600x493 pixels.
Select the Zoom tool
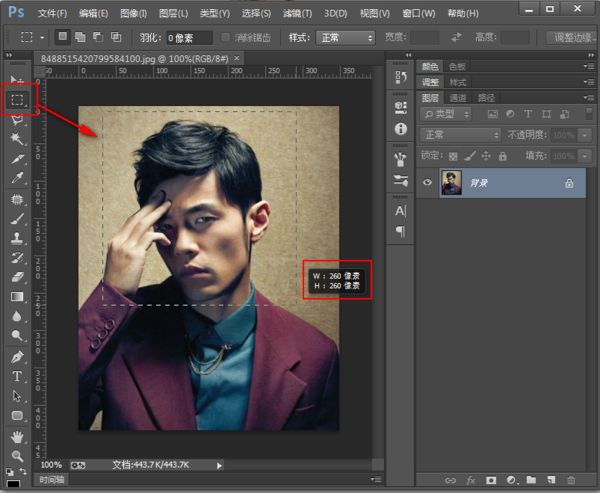(17, 455)
